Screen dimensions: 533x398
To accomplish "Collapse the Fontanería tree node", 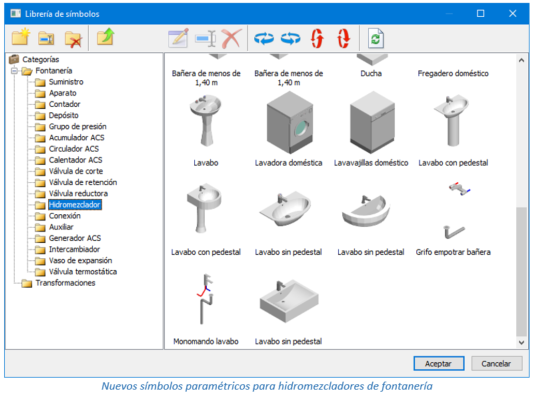I will [x=14, y=71].
